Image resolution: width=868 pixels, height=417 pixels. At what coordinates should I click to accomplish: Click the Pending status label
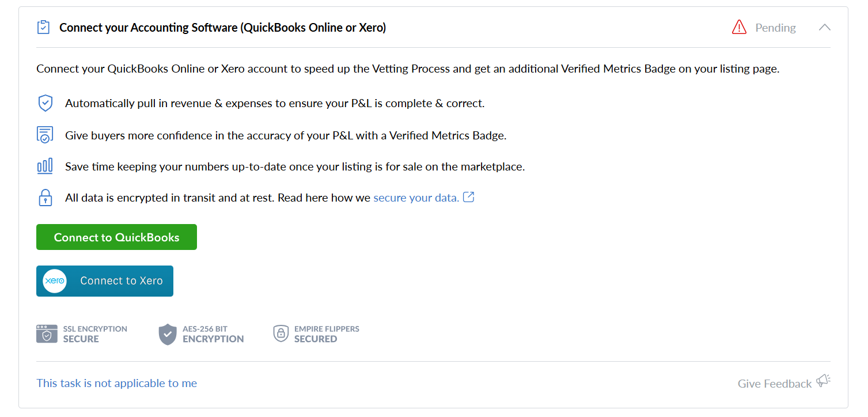pos(775,28)
